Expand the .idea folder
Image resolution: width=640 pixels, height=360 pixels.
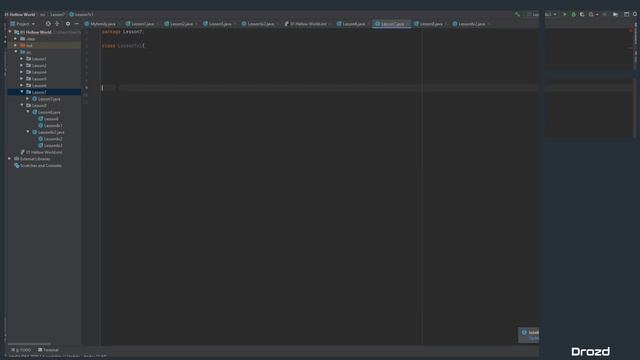click(16, 39)
